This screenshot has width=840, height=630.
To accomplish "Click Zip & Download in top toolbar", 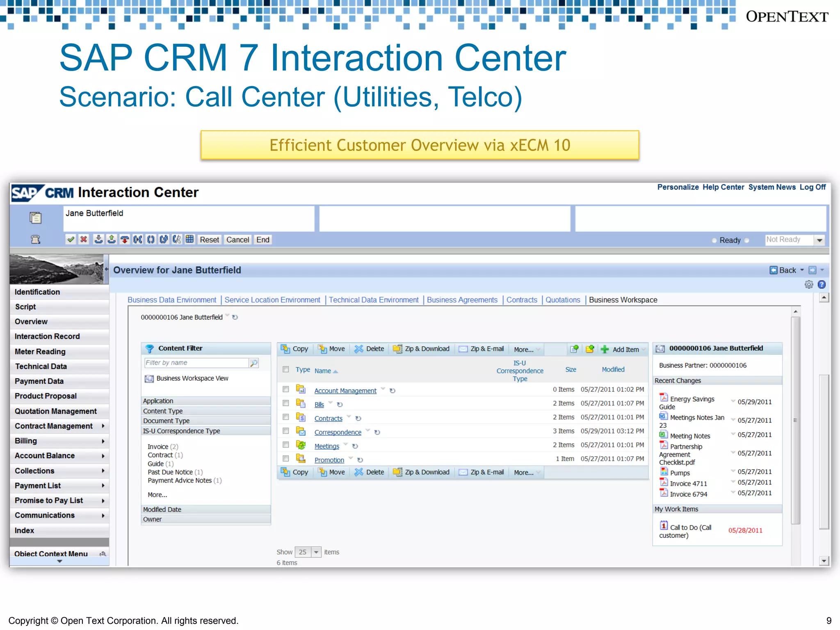I will [x=421, y=349].
